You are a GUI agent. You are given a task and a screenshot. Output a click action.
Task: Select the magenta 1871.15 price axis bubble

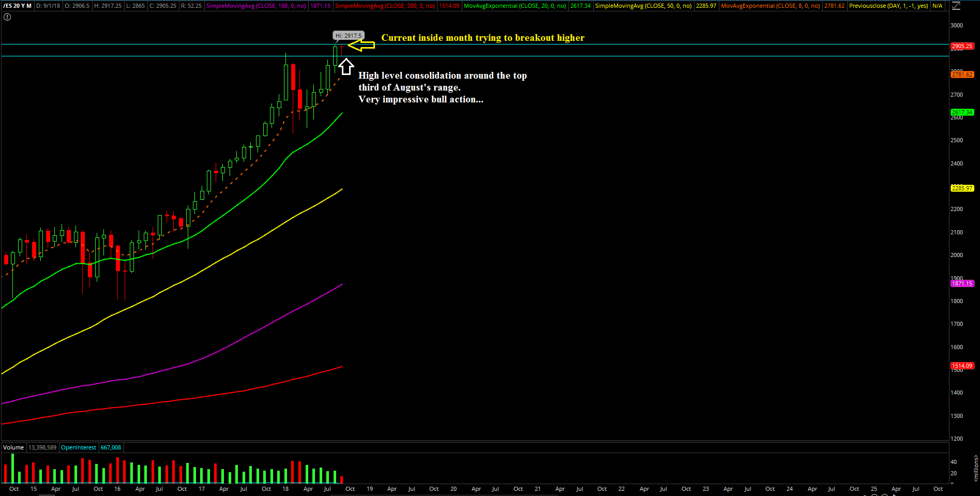(962, 283)
